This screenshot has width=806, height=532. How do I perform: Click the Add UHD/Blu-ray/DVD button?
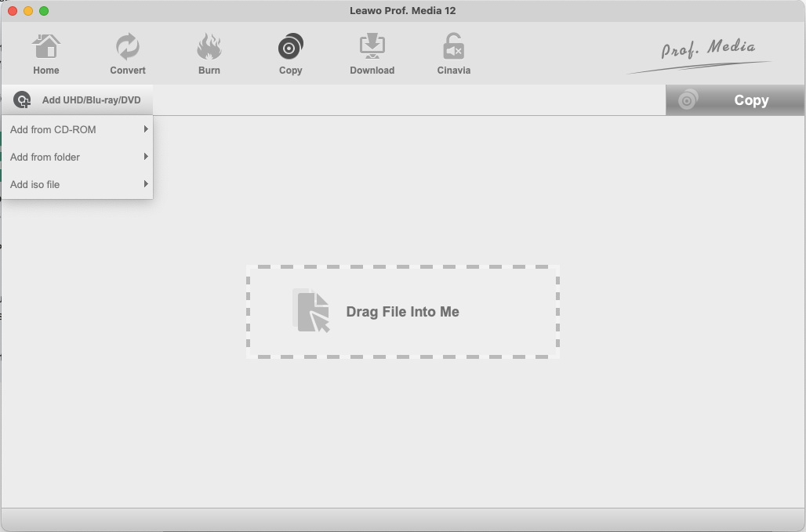(x=77, y=100)
